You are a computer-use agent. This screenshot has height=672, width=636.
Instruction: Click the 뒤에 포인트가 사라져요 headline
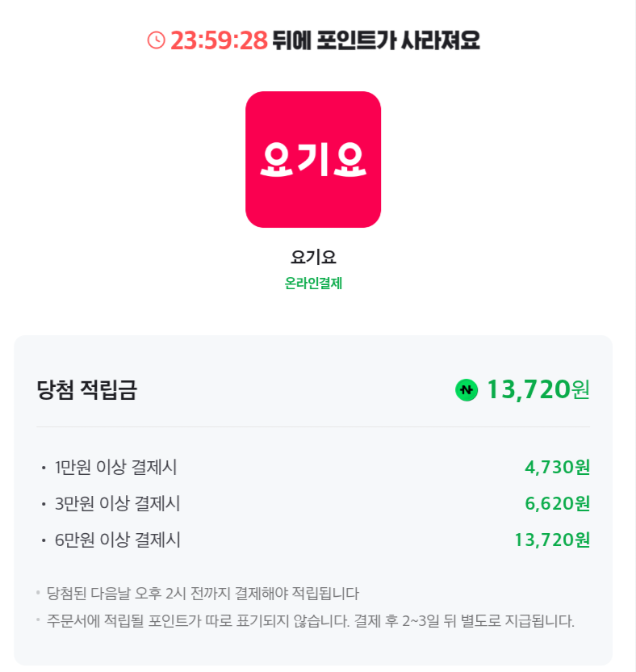377,40
